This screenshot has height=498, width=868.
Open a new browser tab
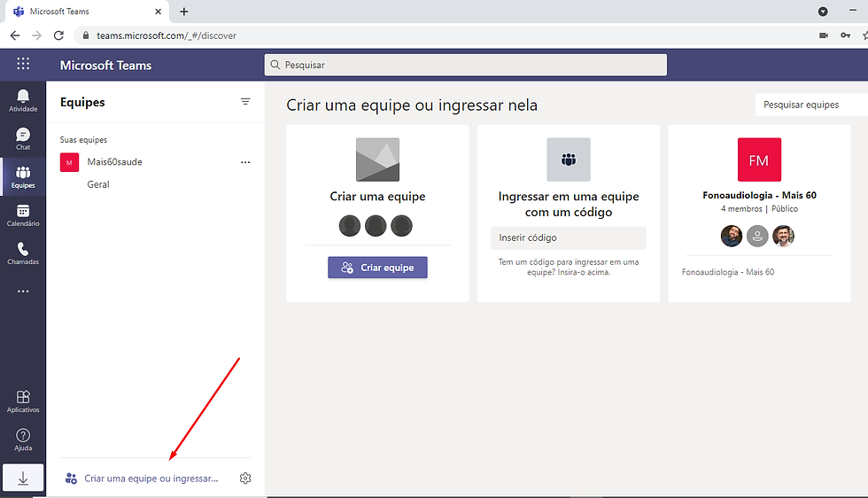(184, 12)
